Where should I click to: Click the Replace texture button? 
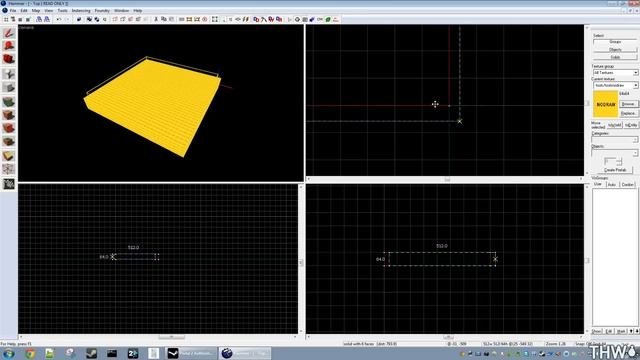coord(628,113)
